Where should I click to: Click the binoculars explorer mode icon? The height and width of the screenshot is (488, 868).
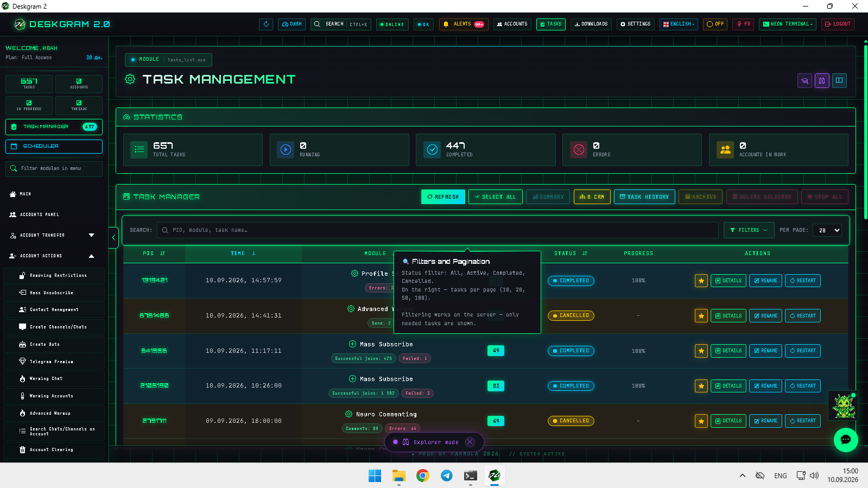click(822, 81)
